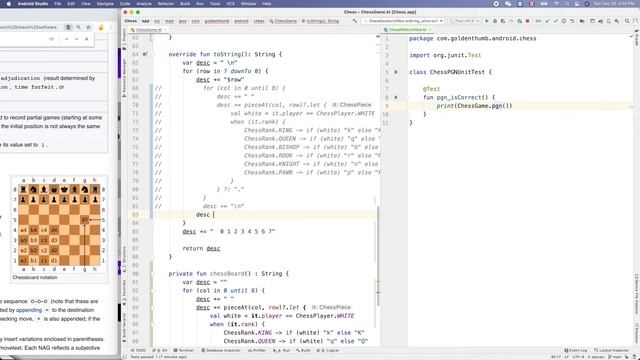
Task: Open the run configuration dropdown
Action: [403, 21]
